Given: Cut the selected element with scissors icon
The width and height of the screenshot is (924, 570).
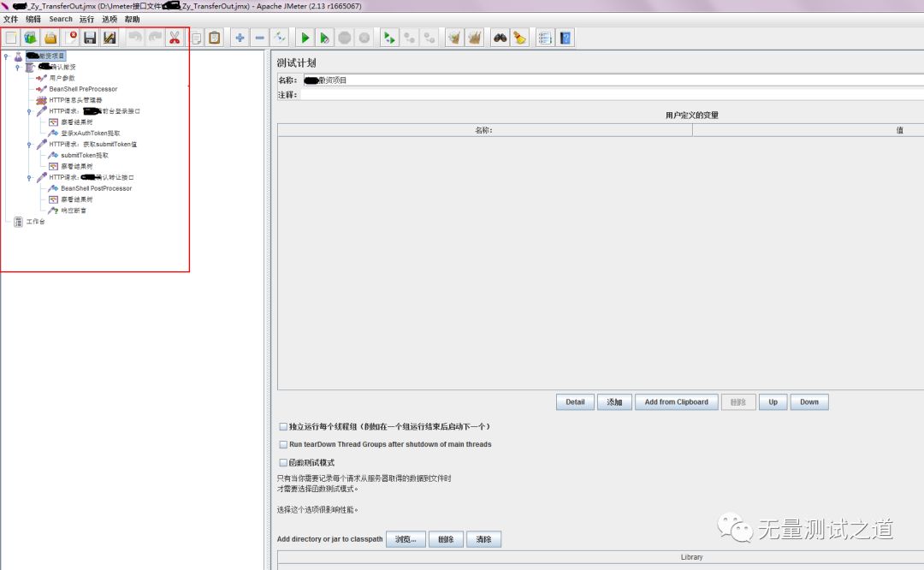Looking at the screenshot, I should [175, 37].
